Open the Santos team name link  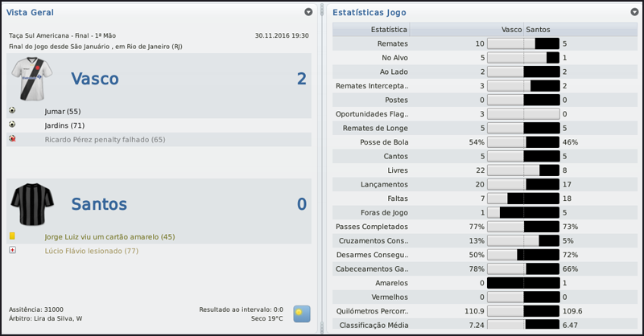pyautogui.click(x=100, y=204)
